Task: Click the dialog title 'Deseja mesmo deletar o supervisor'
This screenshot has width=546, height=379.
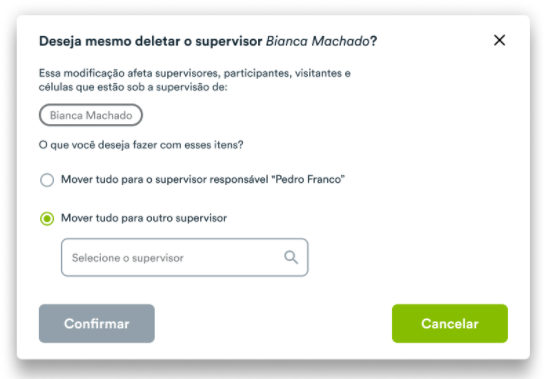Action: [x=150, y=41]
